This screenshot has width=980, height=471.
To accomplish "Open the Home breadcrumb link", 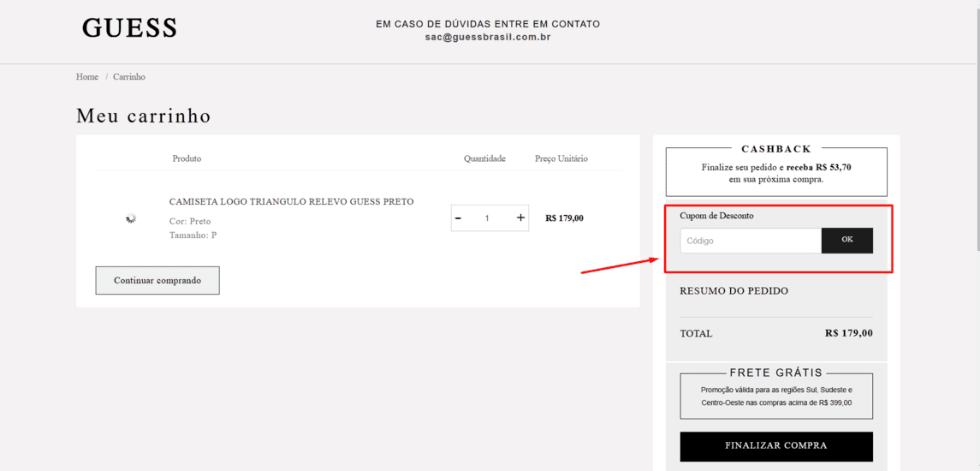I will click(87, 76).
